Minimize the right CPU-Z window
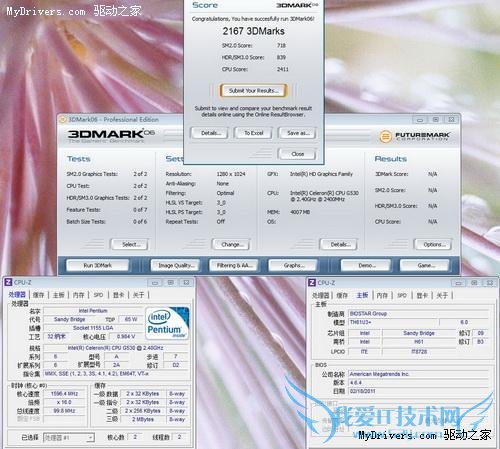500x449 pixels. click(458, 283)
